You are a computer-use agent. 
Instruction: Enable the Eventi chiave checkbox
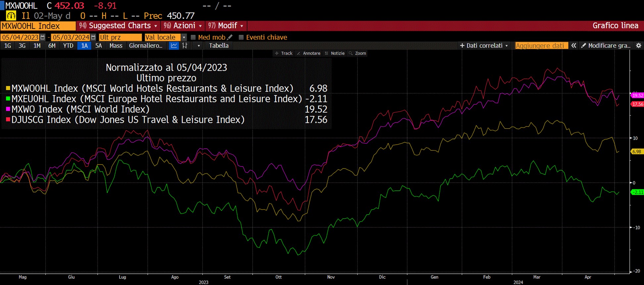pyautogui.click(x=241, y=37)
